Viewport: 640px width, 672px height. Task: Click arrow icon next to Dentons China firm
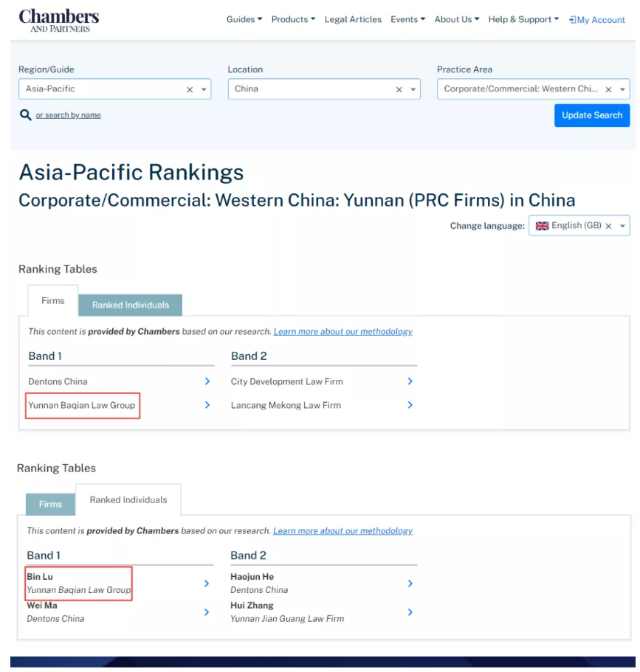click(207, 381)
